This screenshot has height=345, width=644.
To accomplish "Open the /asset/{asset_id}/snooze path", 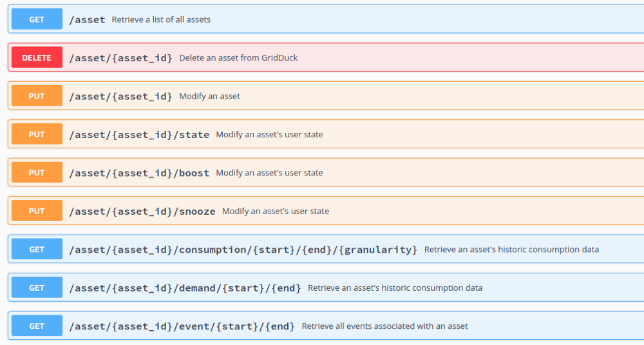I will (142, 212).
